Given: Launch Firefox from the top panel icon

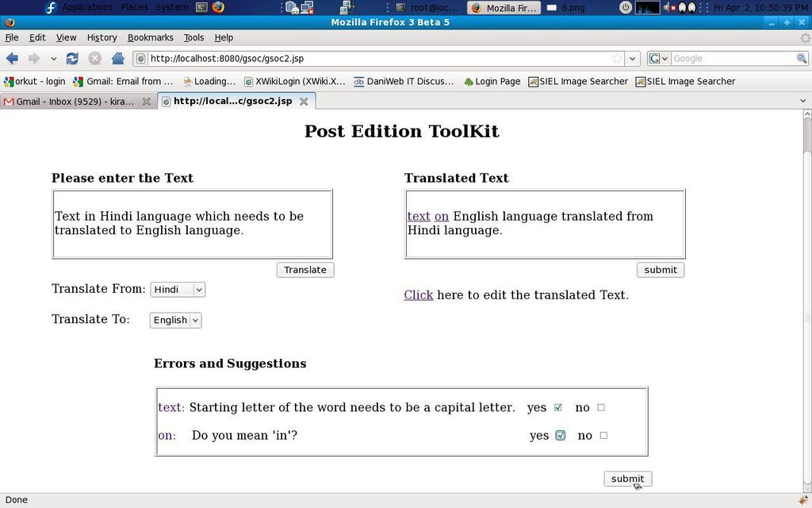Looking at the screenshot, I should [218, 7].
